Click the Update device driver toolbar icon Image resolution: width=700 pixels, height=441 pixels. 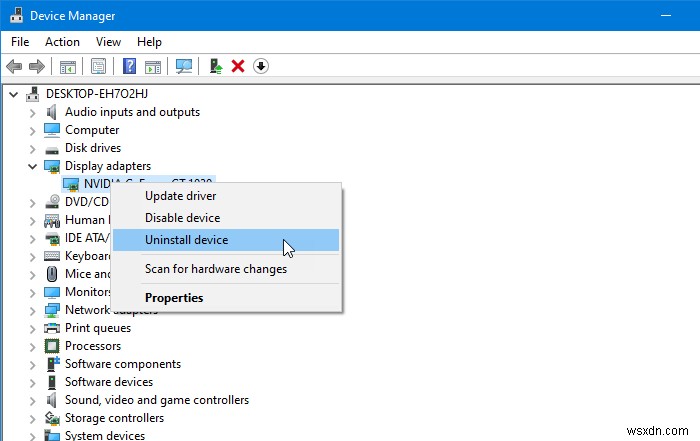point(216,66)
